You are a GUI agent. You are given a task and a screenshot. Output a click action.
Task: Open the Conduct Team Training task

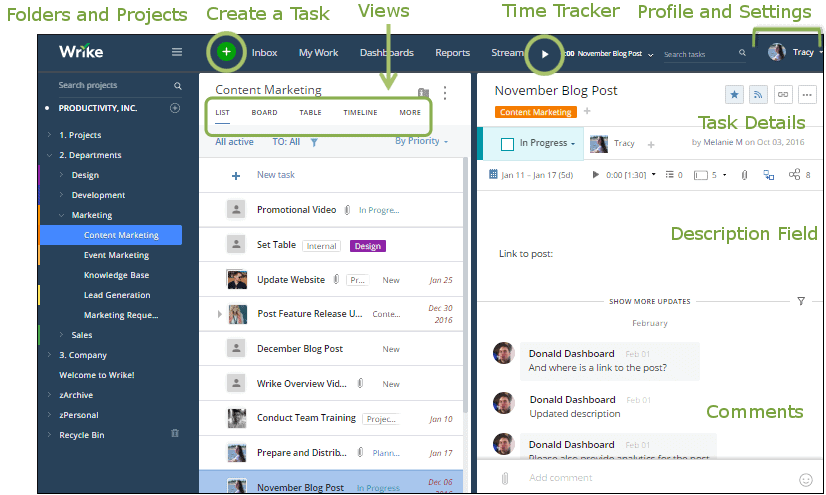[307, 418]
